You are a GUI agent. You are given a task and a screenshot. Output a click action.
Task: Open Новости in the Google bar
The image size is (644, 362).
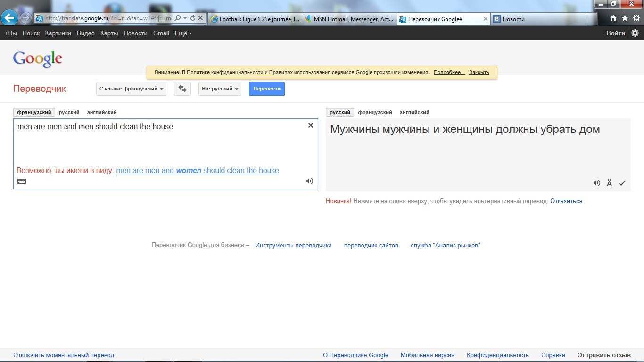[135, 33]
